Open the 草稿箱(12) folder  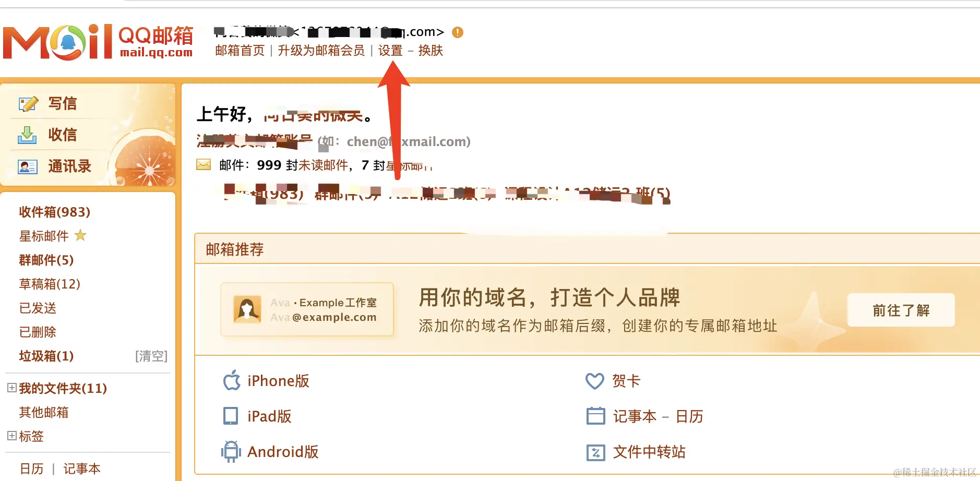pos(50,284)
